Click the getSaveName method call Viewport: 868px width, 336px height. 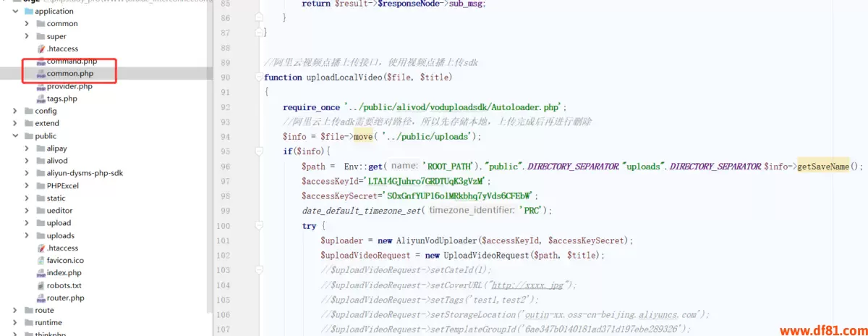pyautogui.click(x=823, y=166)
